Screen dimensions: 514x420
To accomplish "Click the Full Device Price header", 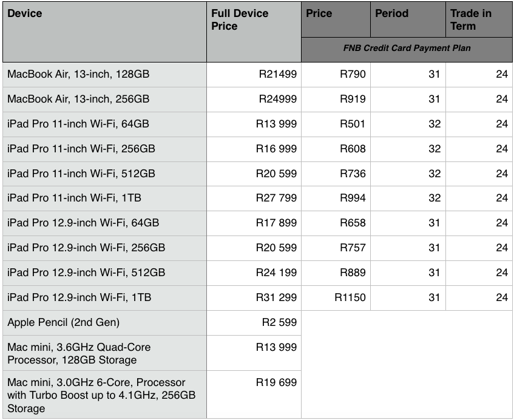I will [240, 19].
